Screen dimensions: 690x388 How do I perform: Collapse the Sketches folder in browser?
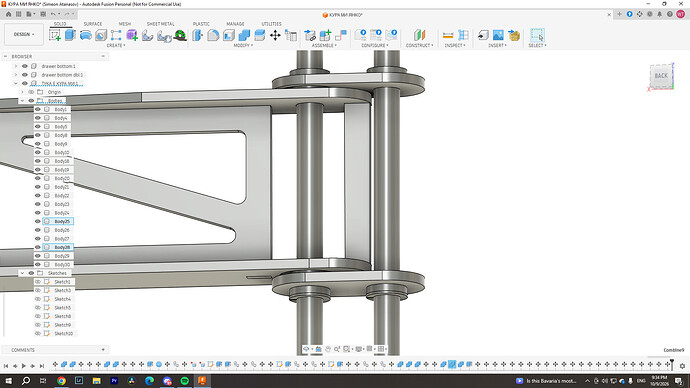click(x=22, y=273)
